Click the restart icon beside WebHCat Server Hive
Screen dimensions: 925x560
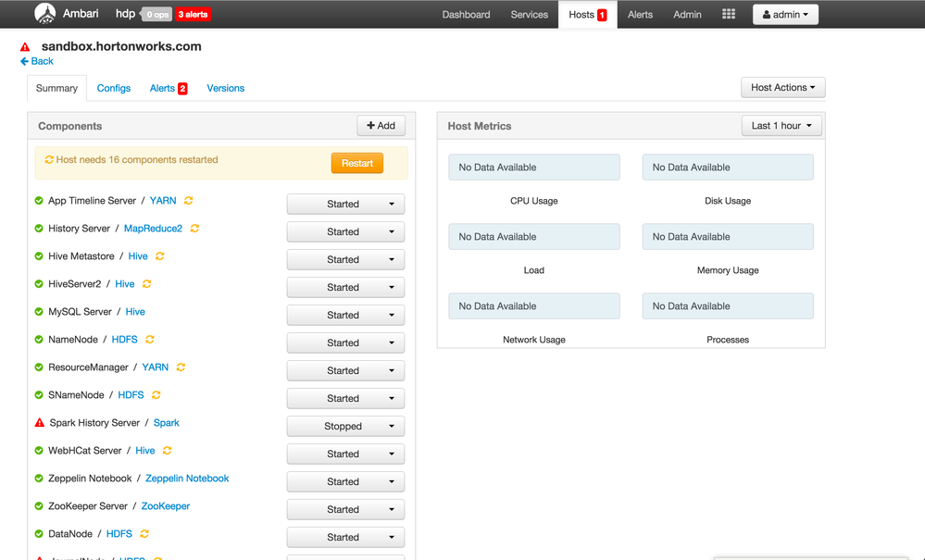click(x=168, y=451)
